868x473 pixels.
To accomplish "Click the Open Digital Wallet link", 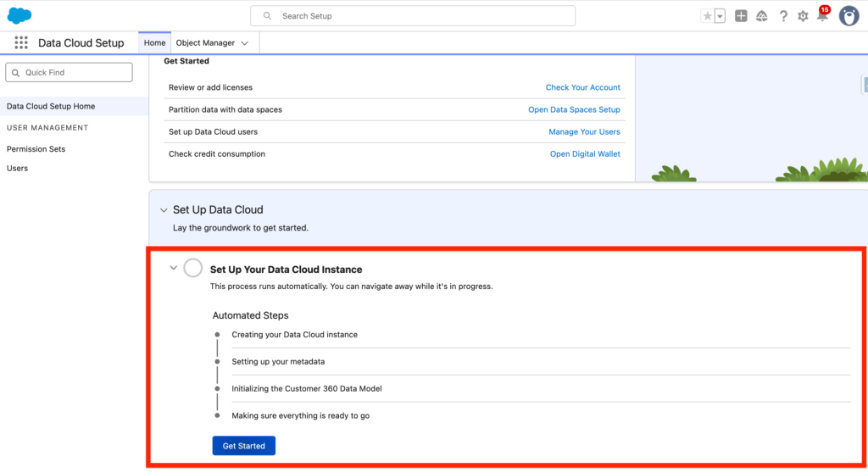I will 585,154.
